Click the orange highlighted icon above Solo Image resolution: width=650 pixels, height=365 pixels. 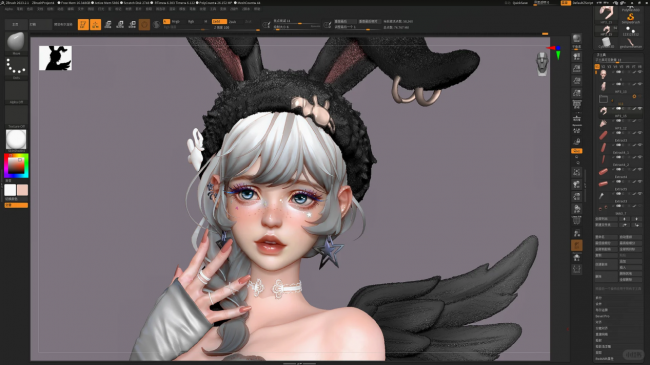[577, 246]
